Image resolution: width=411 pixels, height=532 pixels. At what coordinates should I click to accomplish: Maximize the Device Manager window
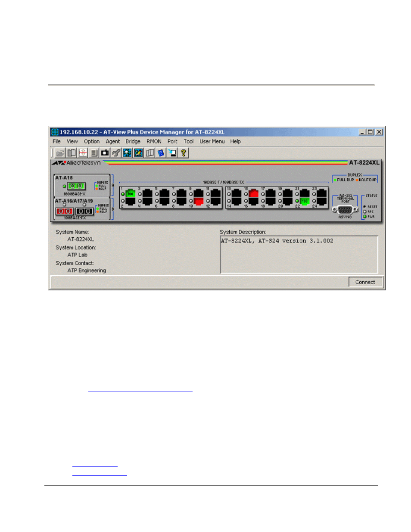[x=370, y=132]
